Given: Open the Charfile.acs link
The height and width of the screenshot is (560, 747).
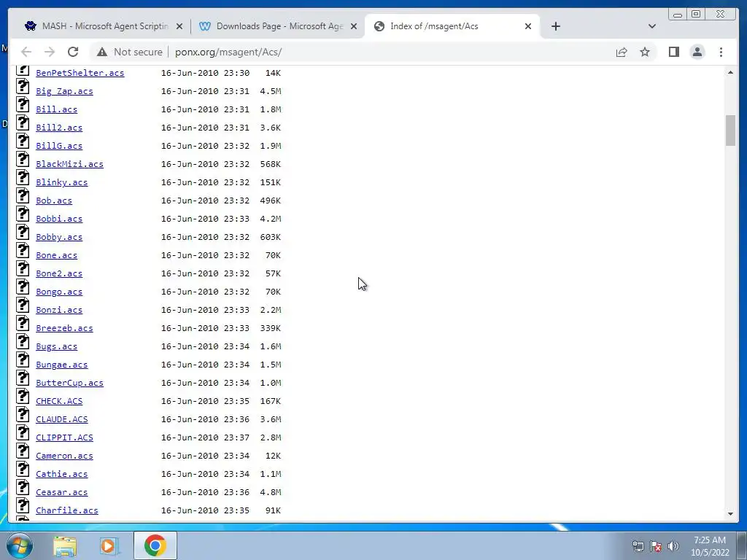Looking at the screenshot, I should coord(66,510).
